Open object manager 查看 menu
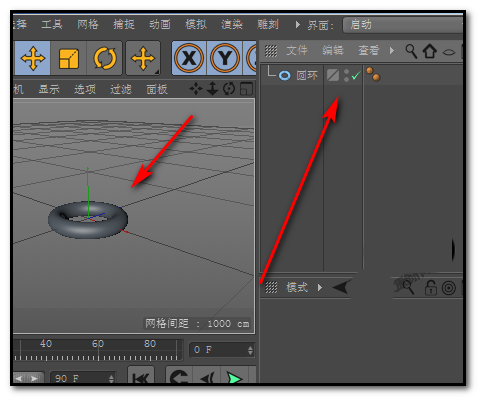The width and height of the screenshot is (477, 397). 369,51
